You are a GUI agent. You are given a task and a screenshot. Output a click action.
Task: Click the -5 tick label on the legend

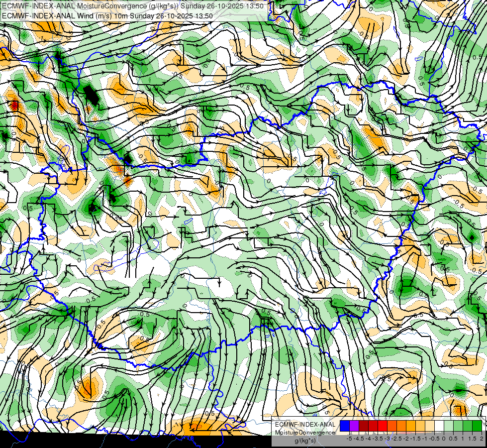tap(349, 439)
